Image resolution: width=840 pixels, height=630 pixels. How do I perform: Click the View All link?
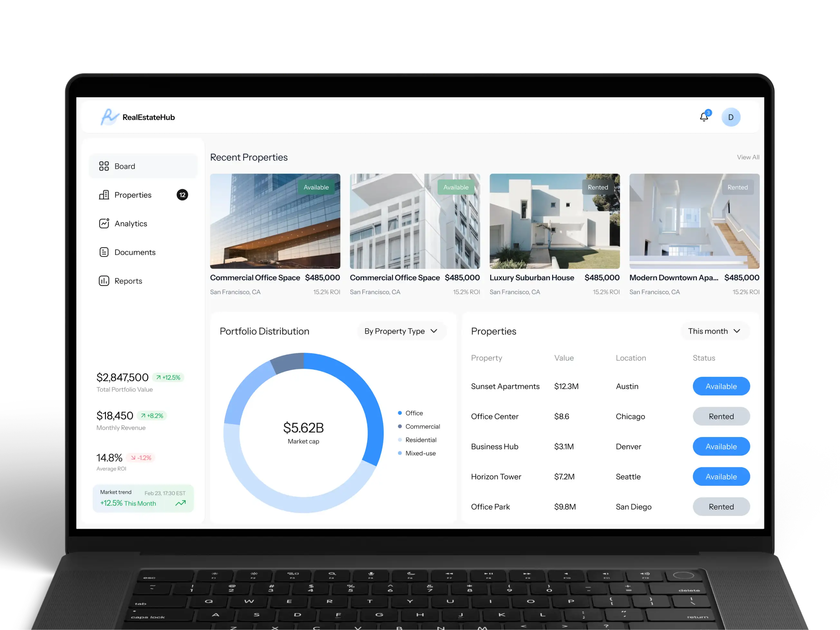click(x=748, y=157)
